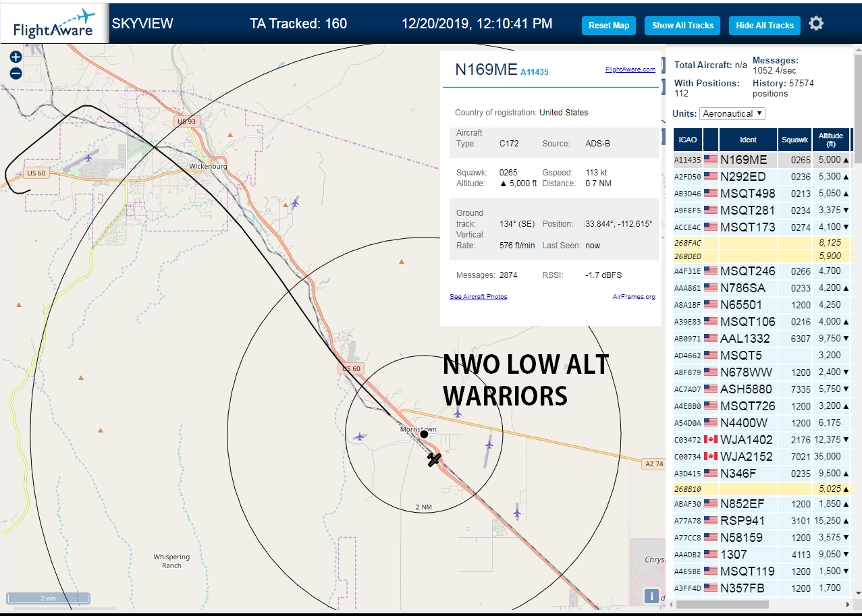Click the vertical scrollbar down arrow

tap(857, 594)
